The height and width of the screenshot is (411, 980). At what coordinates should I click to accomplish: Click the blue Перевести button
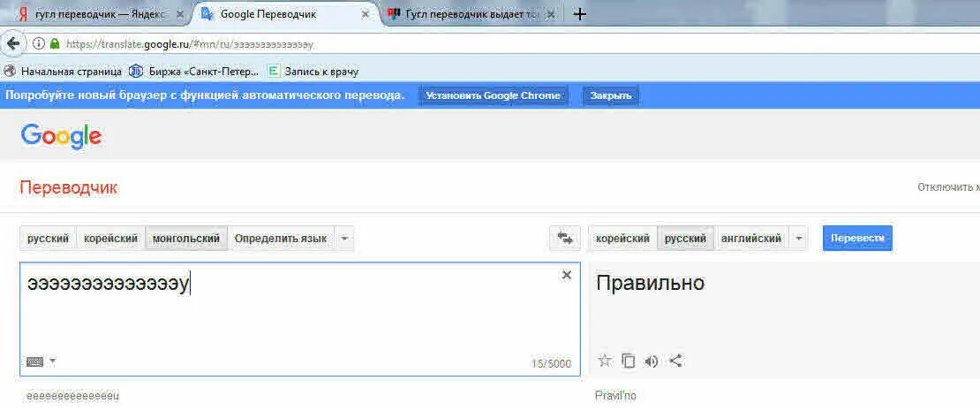(x=857, y=239)
